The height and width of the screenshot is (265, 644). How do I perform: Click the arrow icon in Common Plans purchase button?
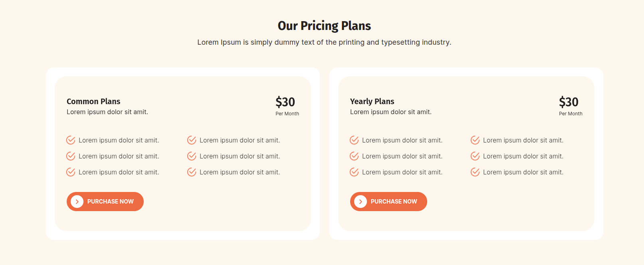point(77,202)
